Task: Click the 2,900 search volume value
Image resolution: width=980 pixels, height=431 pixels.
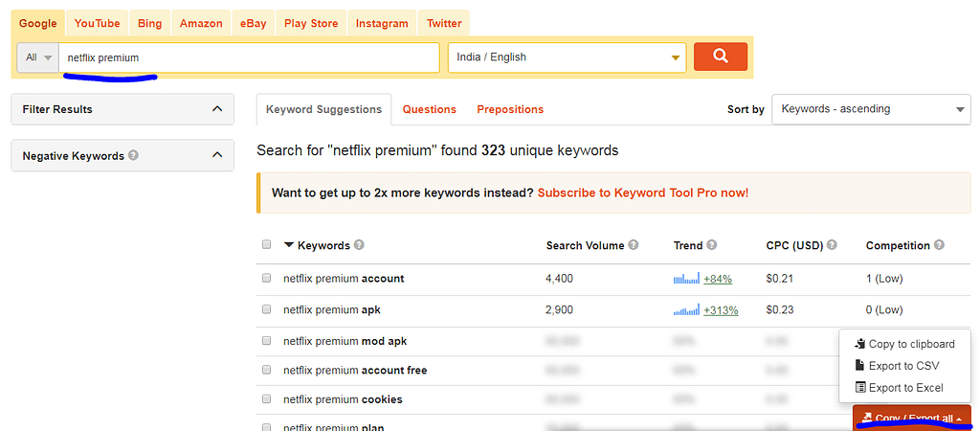Action: (559, 309)
